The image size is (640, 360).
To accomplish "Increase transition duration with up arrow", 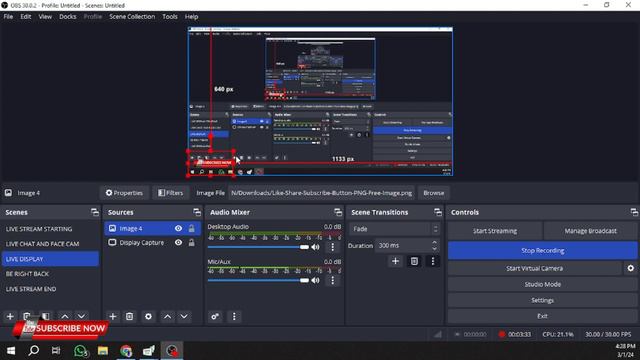I will click(434, 242).
